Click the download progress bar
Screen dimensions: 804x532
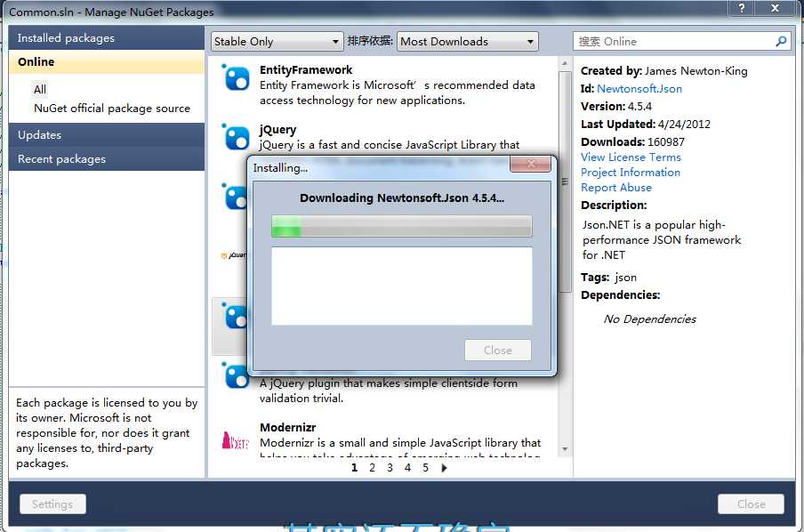[x=401, y=226]
